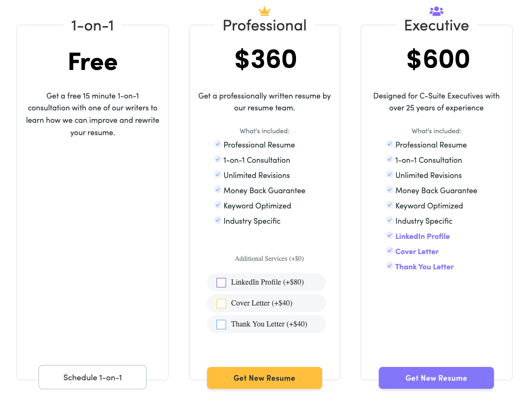Click the $360 price text

click(266, 59)
